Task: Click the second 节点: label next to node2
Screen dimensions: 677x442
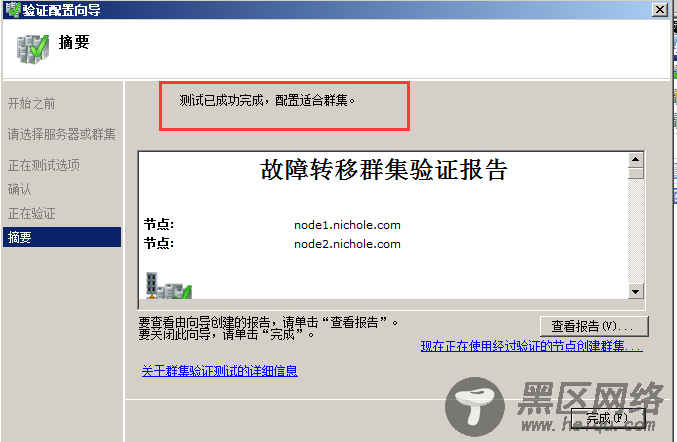Action: pyautogui.click(x=159, y=243)
